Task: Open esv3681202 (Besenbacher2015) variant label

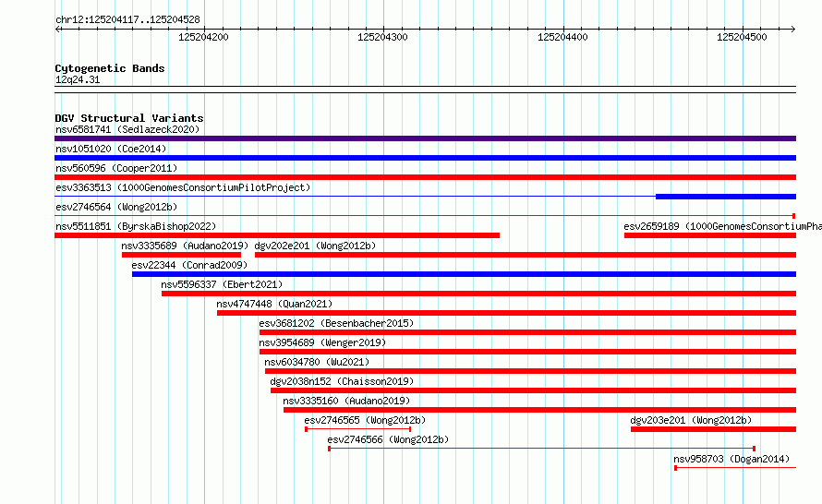Action: tap(336, 323)
